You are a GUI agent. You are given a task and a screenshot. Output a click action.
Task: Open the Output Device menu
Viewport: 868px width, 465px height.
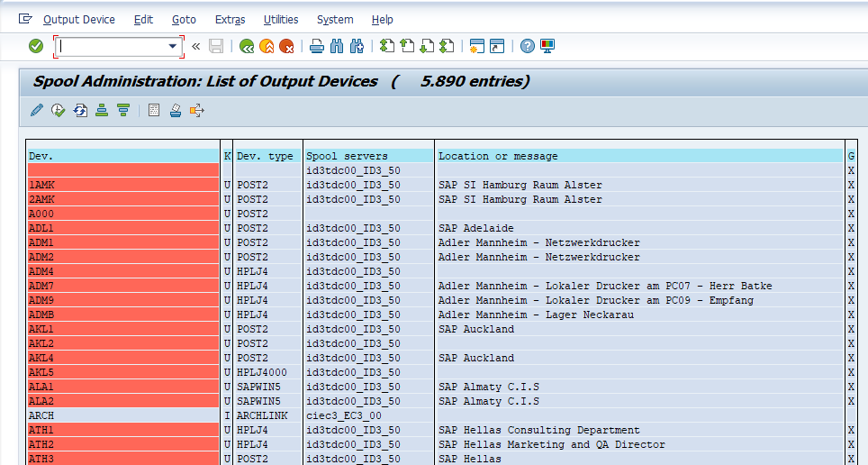tap(79, 19)
